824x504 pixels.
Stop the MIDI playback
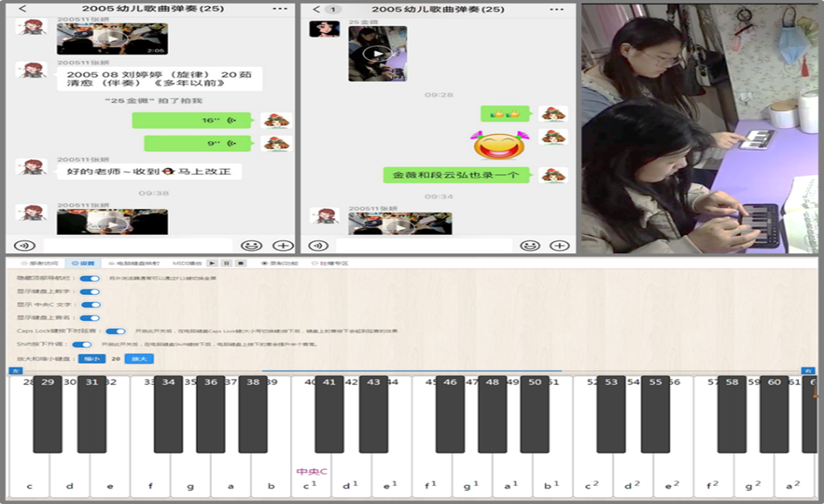[x=241, y=263]
